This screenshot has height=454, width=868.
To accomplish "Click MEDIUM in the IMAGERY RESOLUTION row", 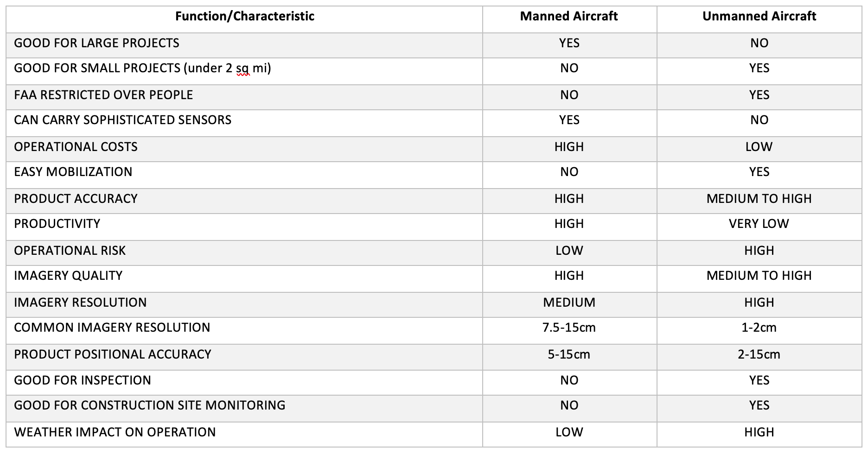I will [x=569, y=303].
